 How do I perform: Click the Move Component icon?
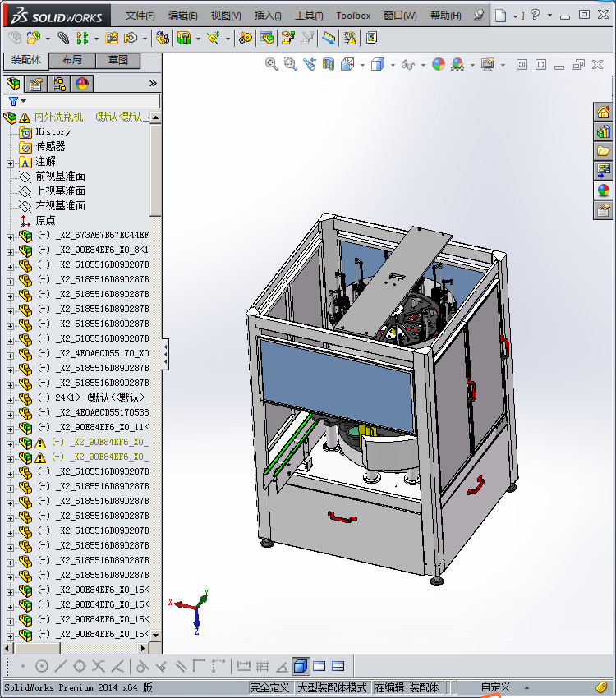coord(130,39)
